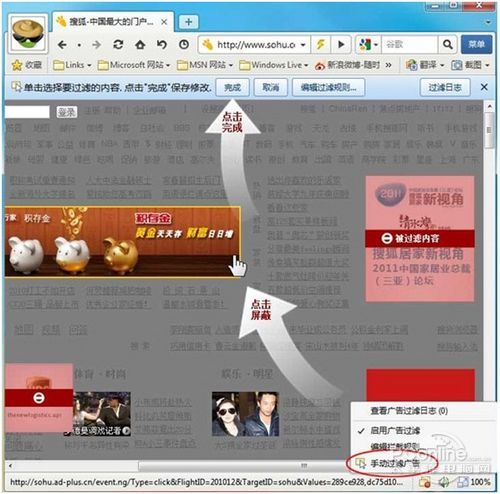The image size is (500, 494).
Task: Refresh the current page
Action: 118,44
